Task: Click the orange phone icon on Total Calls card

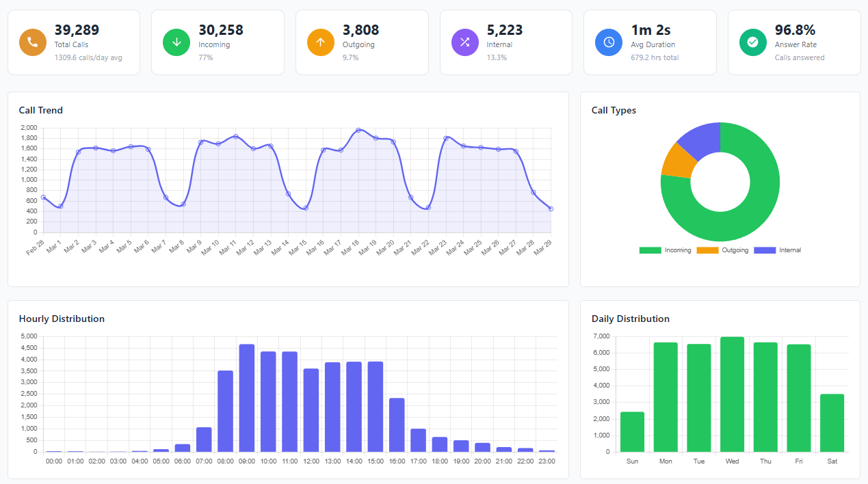Action: 32,42
